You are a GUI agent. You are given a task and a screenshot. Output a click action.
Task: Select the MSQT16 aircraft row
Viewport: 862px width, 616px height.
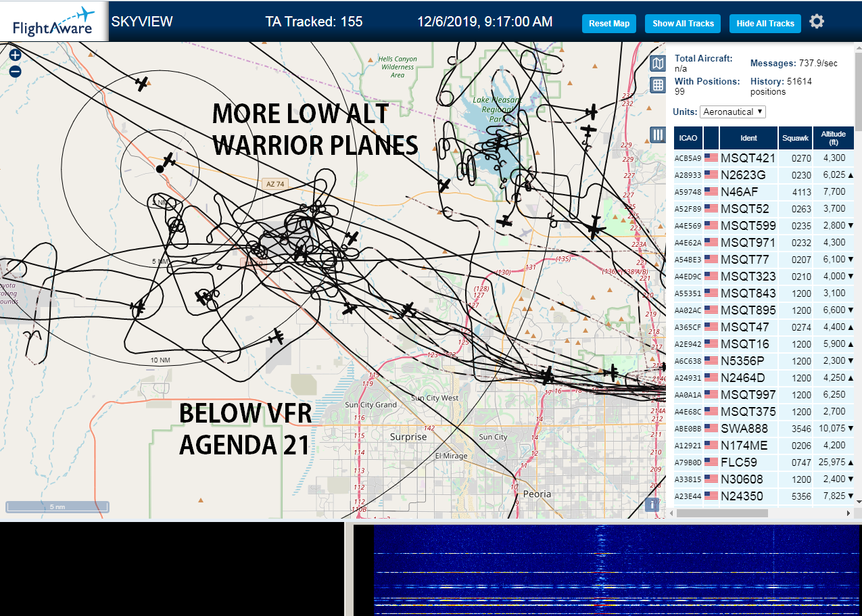pyautogui.click(x=764, y=343)
